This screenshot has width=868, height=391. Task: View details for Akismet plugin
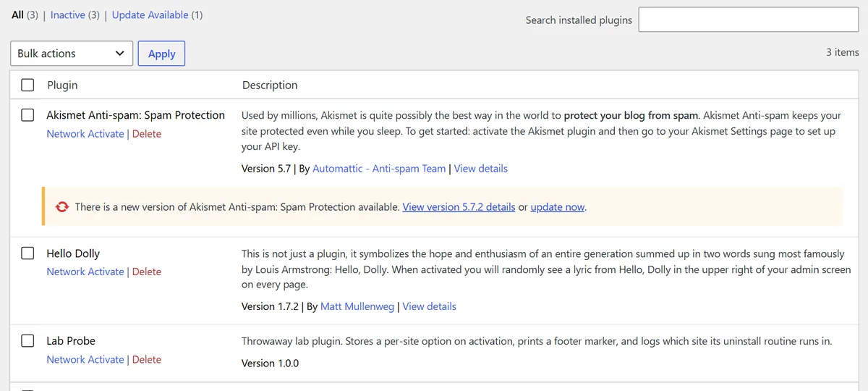coord(481,169)
